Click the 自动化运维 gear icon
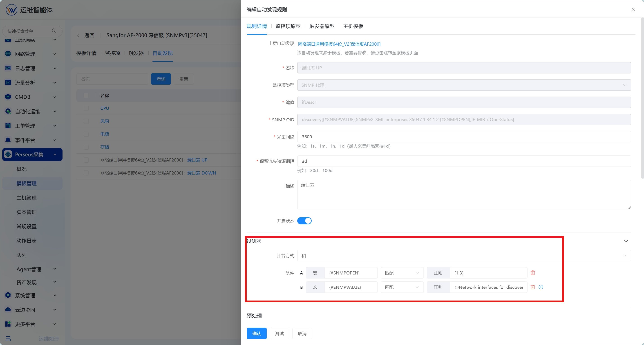Viewport: 644px width, 345px height. coord(8,111)
